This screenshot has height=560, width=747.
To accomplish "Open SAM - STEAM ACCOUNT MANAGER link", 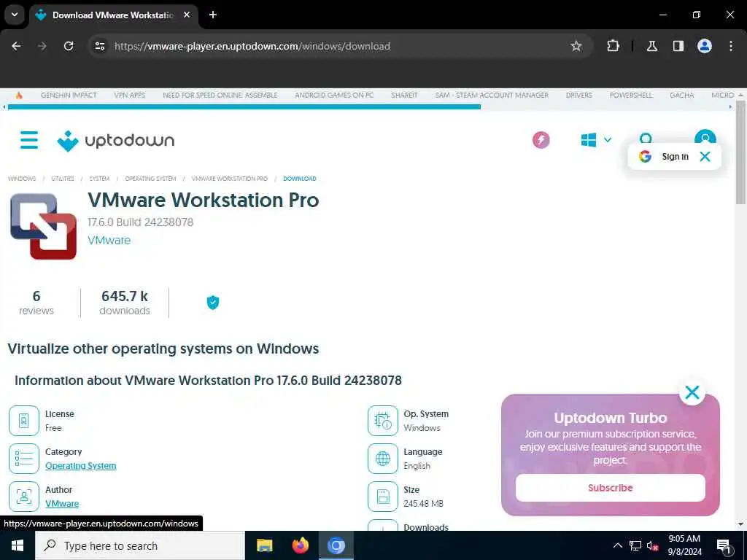I will point(492,96).
